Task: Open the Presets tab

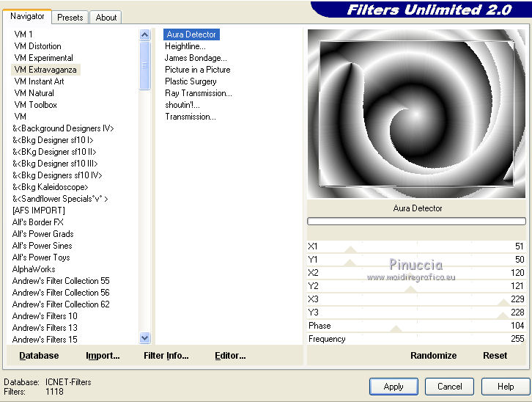Action: [70, 18]
